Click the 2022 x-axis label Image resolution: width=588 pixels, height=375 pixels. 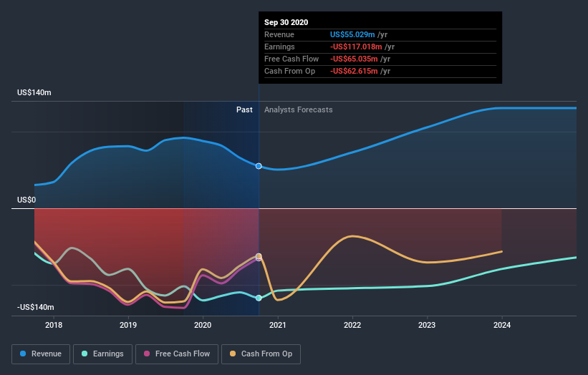pyautogui.click(x=352, y=325)
